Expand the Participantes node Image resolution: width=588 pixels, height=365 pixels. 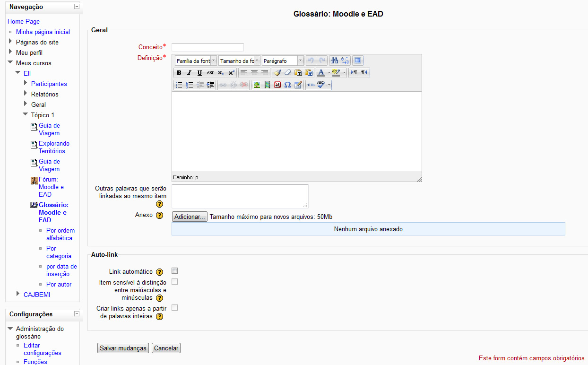click(26, 83)
